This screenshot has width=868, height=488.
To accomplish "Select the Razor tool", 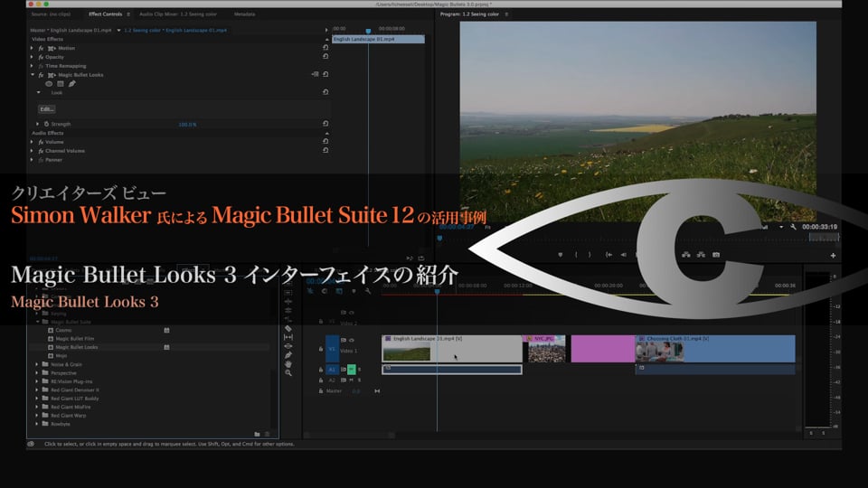I will (x=288, y=329).
